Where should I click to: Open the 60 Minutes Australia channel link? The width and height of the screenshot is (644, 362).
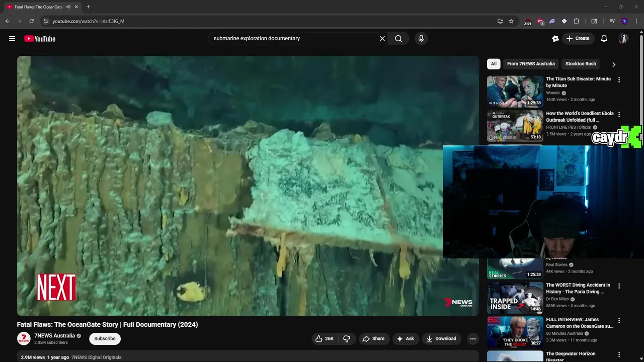tap(565, 333)
